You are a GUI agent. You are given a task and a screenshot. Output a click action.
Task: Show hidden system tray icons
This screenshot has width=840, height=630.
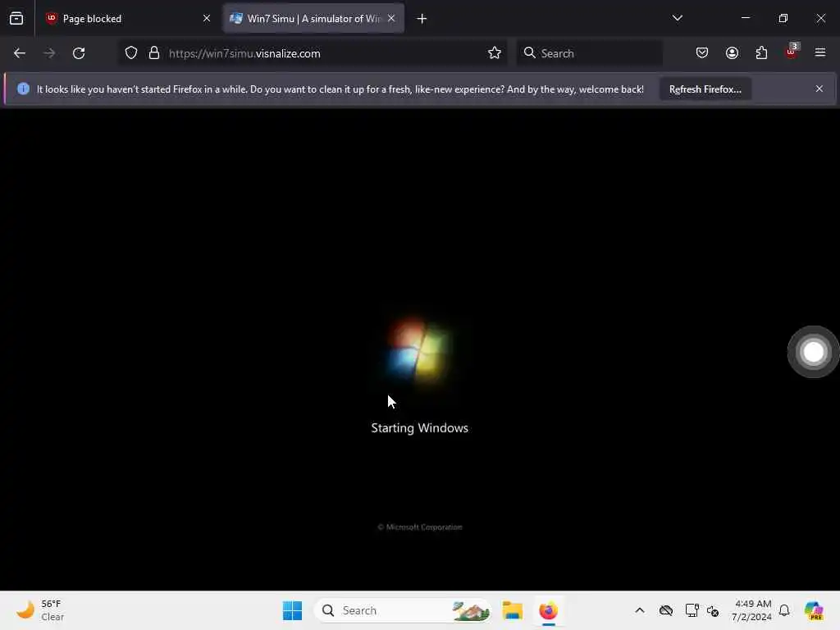pyautogui.click(x=640, y=610)
